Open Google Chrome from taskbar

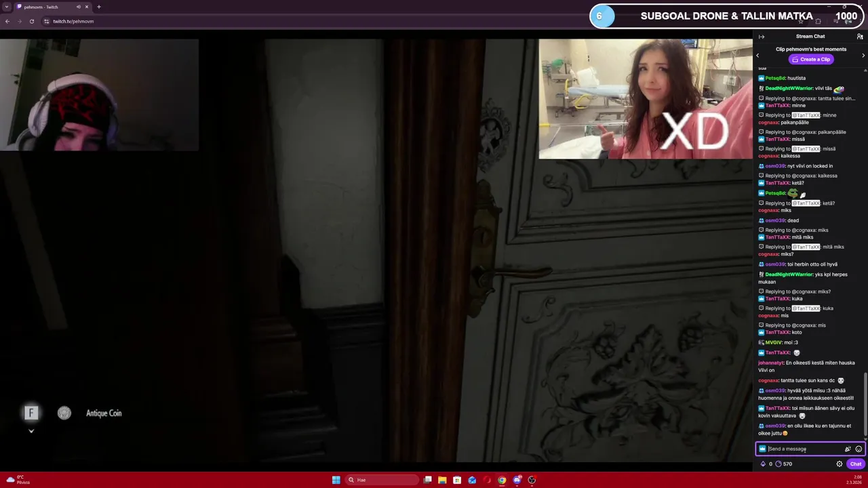click(x=502, y=480)
